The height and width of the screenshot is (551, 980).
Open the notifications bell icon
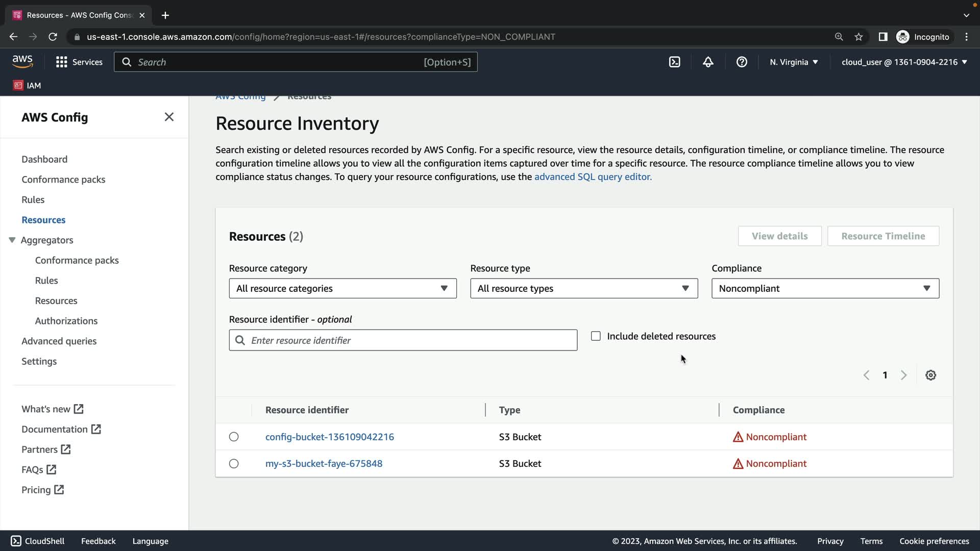click(x=708, y=62)
